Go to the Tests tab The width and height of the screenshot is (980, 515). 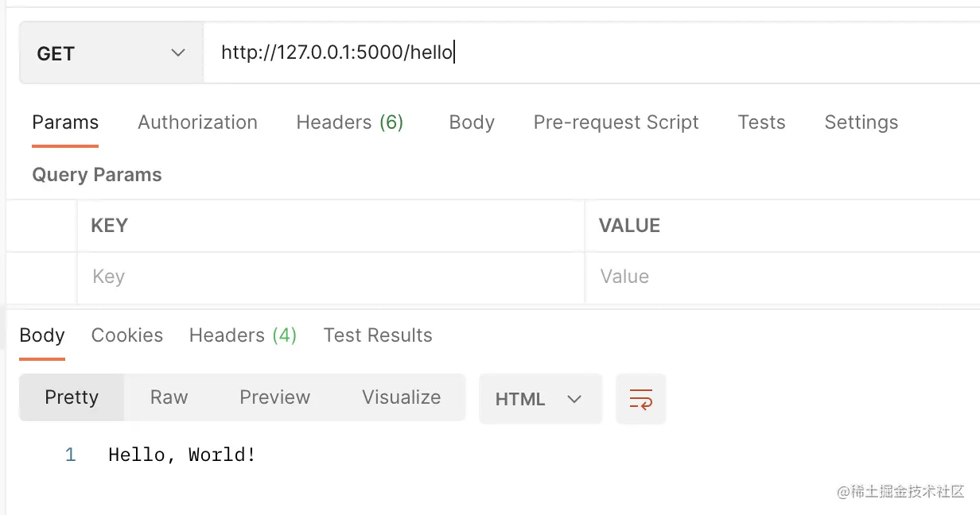[761, 122]
